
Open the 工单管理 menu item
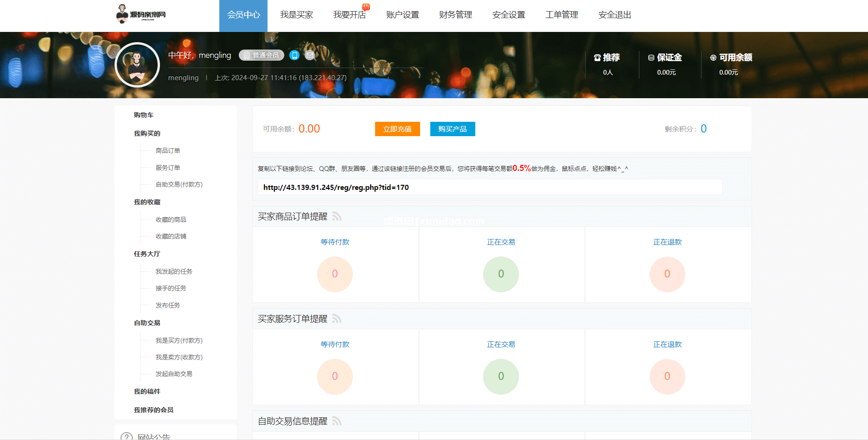pyautogui.click(x=562, y=15)
